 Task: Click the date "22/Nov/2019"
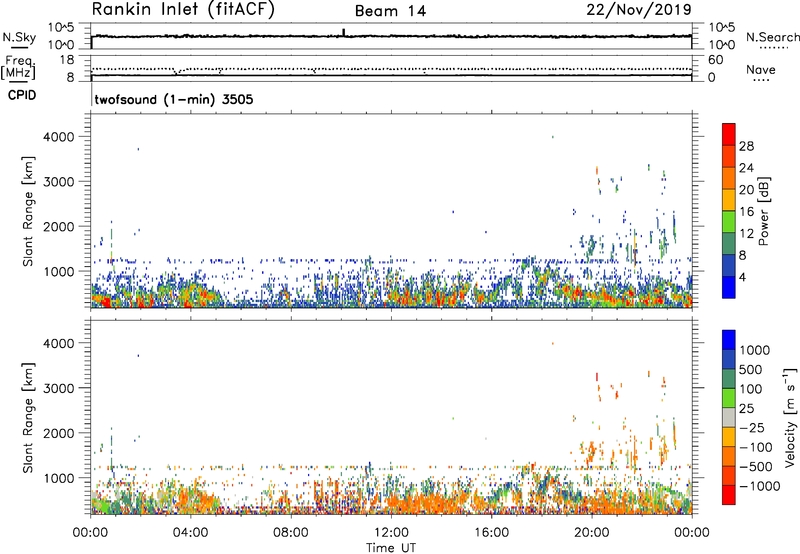tap(639, 10)
